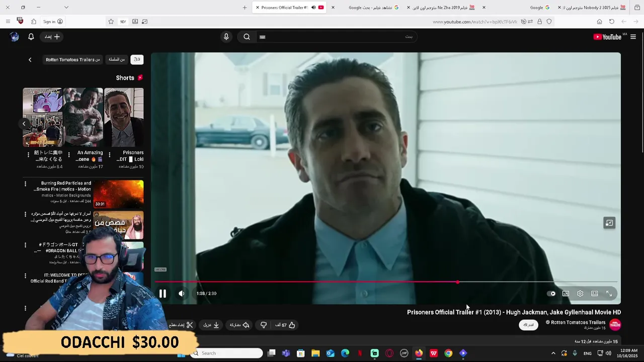
Task: Open options for the Japanese gym Short
Action: click(x=28, y=155)
